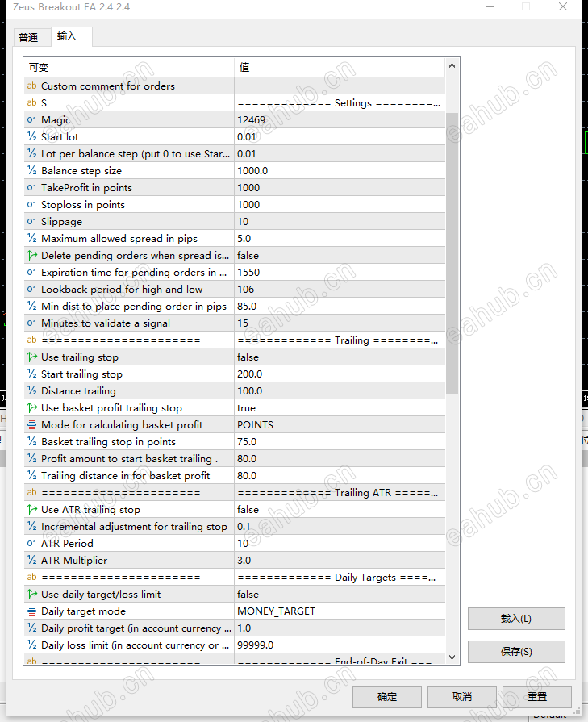Image resolution: width=588 pixels, height=722 pixels.
Task: Select the Daily loss limit value 99999.0
Action: [x=255, y=645]
